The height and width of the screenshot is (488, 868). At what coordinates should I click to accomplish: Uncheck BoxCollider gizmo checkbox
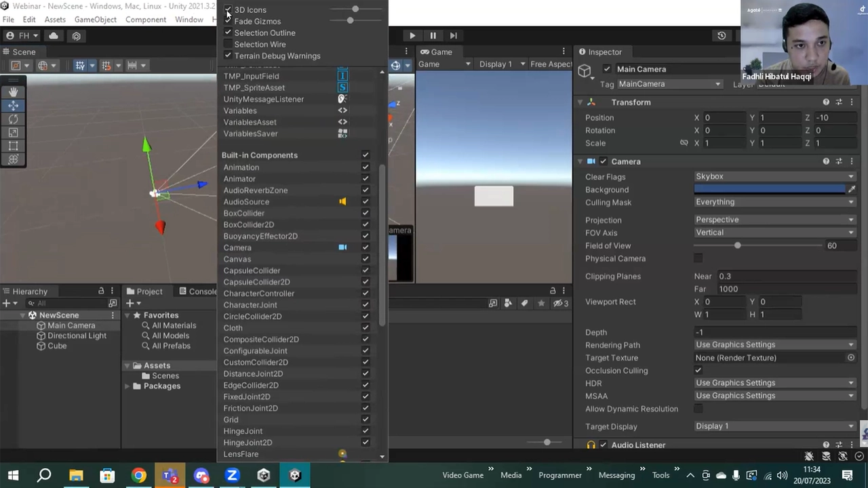point(366,213)
